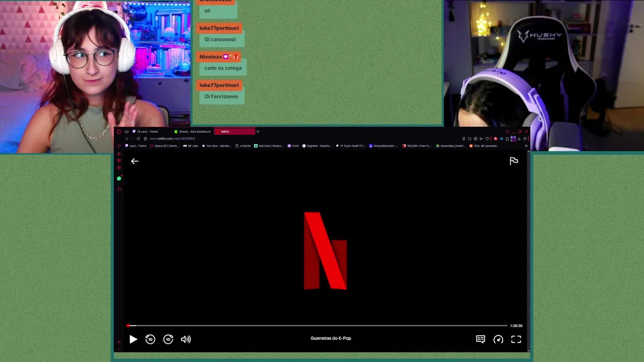The image size is (644, 362).
Task: Open the 100+ 4K upscaled bookmark
Action: pos(484,146)
